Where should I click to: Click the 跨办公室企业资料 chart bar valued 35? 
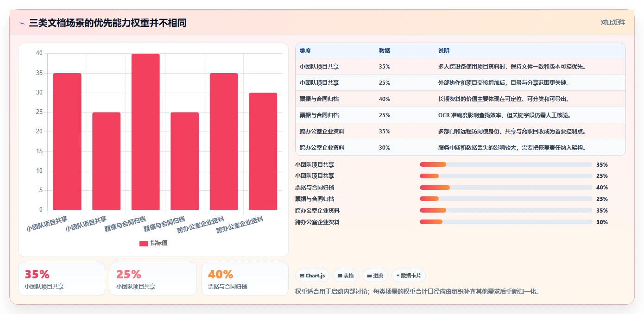(224, 142)
